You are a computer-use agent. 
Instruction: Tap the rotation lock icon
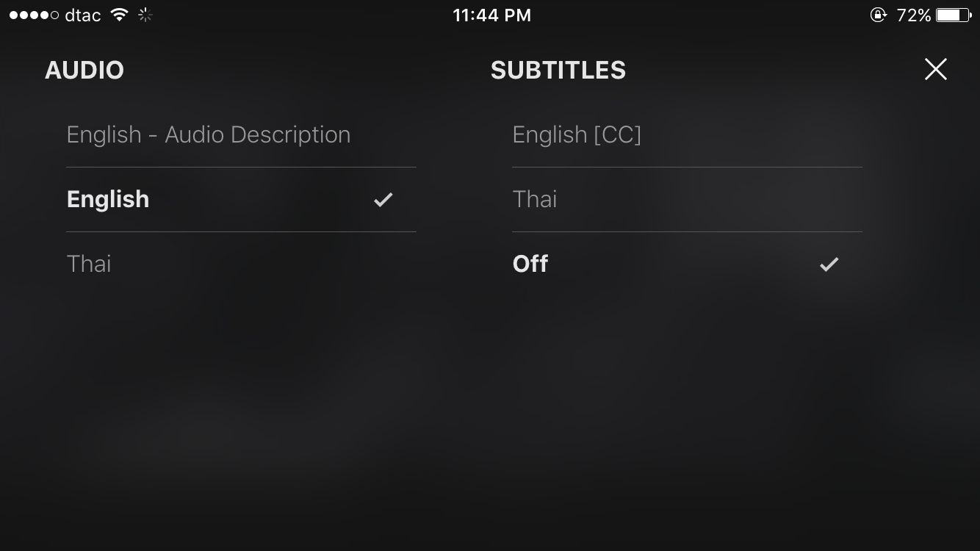(878, 15)
